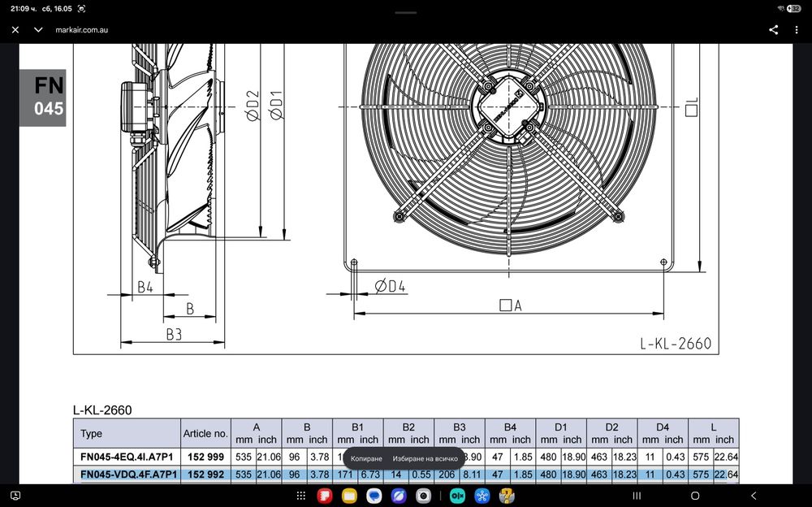Open the OLX app icon

457,496
